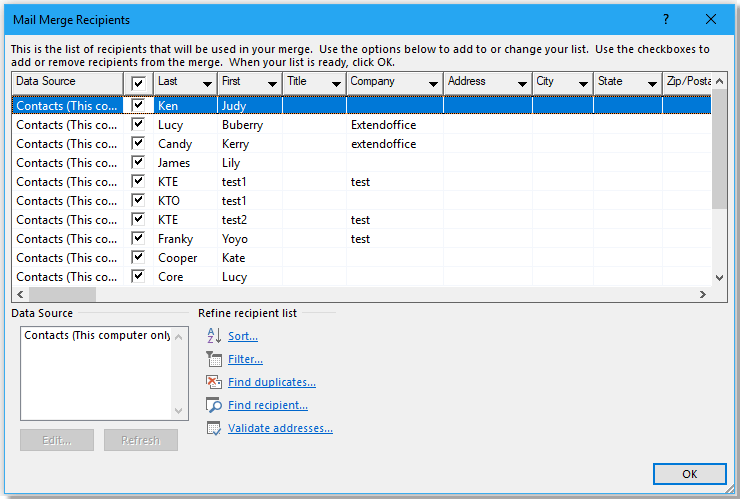The width and height of the screenshot is (740, 499).
Task: Click the vertical scrollbar down arrow
Action: point(719,279)
